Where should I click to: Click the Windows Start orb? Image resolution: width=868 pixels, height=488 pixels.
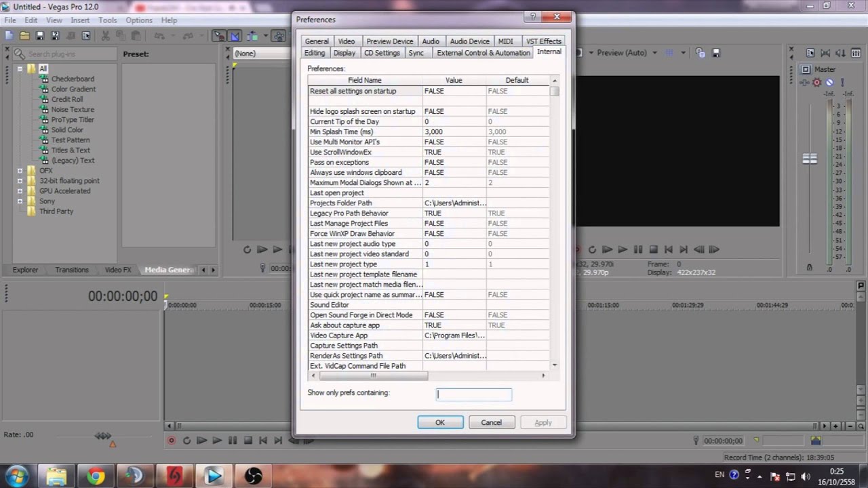tap(18, 476)
